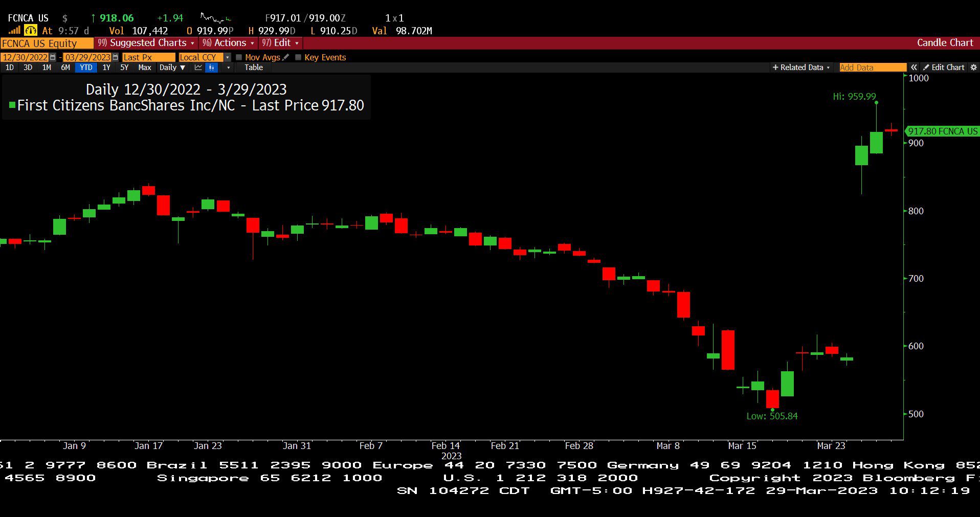Open the Related Data dropdown

point(801,68)
